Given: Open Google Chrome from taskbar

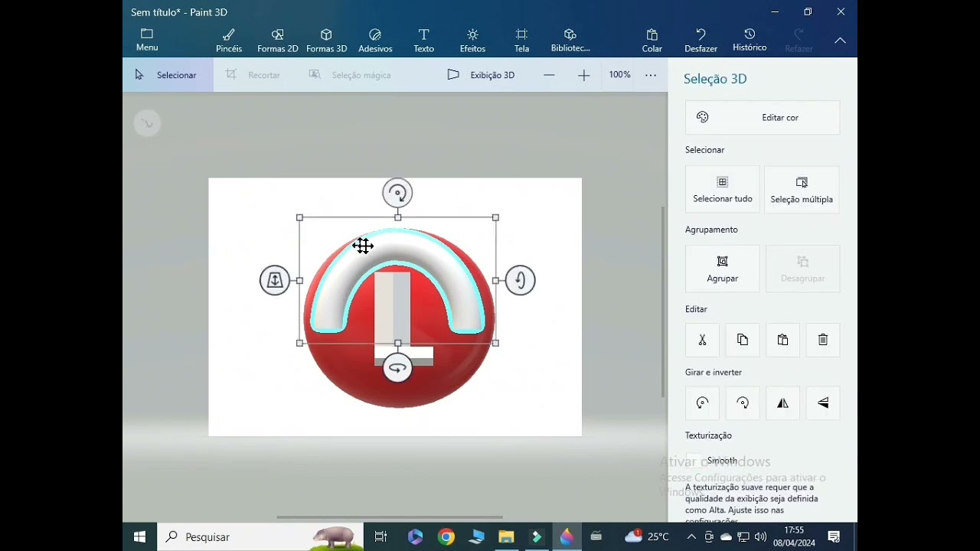Looking at the screenshot, I should pos(446,536).
